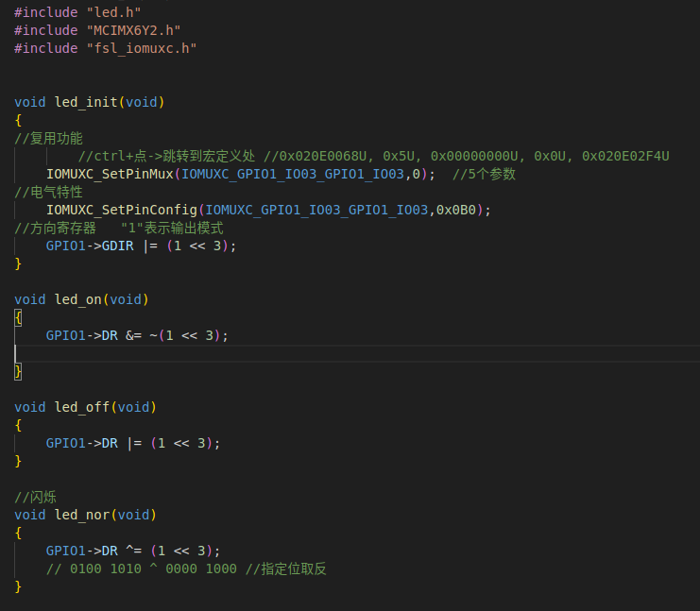Viewport: 700px width, 611px height.
Task: Click the GPIO1->GDIR assignment line
Action: 141,246
